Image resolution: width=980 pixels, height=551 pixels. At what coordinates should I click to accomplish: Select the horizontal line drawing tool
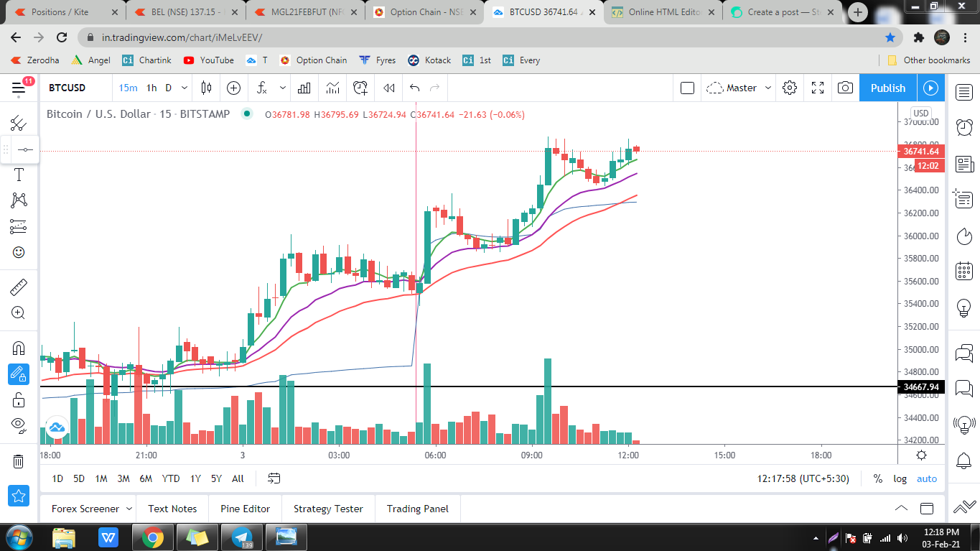(26, 149)
